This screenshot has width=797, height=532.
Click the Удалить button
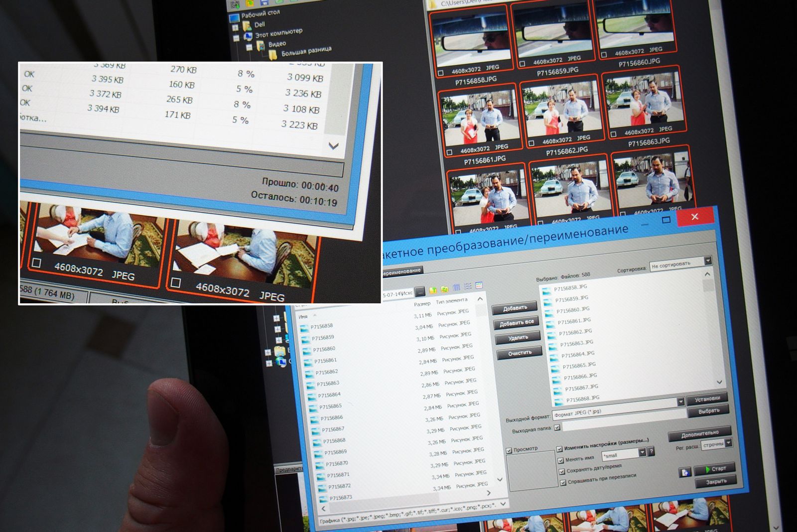coord(519,338)
